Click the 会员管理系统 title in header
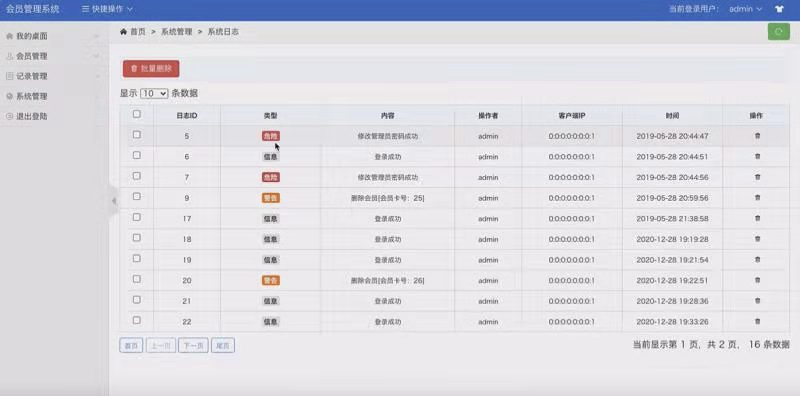The width and height of the screenshot is (800, 396). pyautogui.click(x=33, y=9)
